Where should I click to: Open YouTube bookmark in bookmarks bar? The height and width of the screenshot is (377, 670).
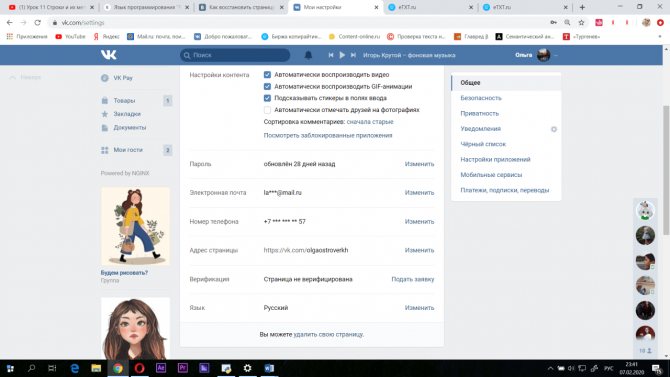[x=71, y=37]
